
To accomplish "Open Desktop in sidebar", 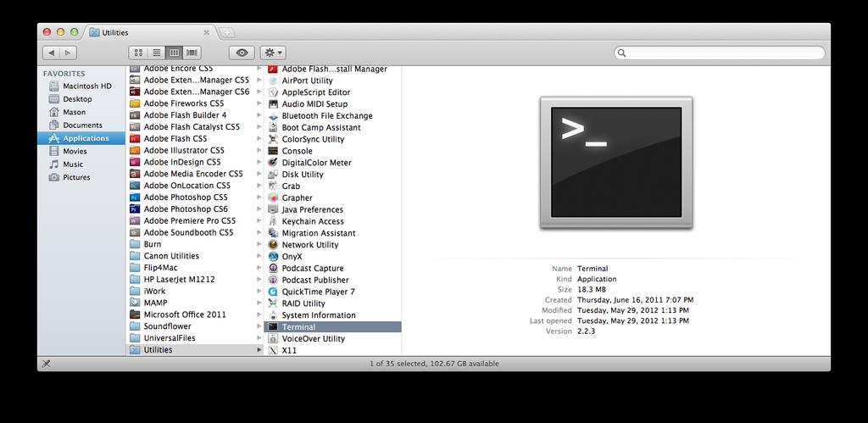I will point(81,99).
